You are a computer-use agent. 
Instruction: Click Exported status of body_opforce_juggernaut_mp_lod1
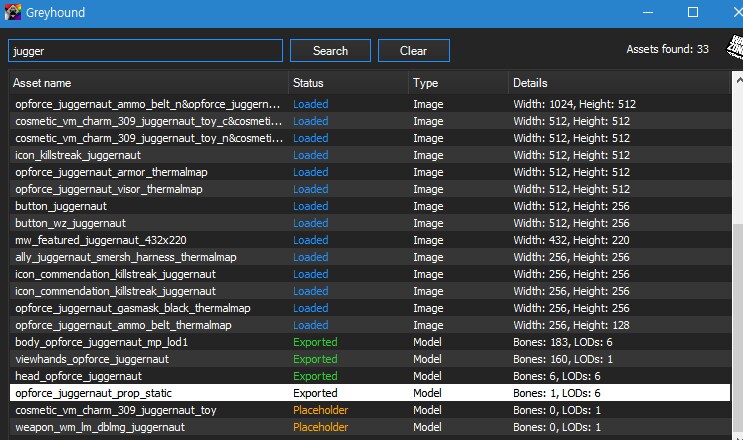(315, 342)
